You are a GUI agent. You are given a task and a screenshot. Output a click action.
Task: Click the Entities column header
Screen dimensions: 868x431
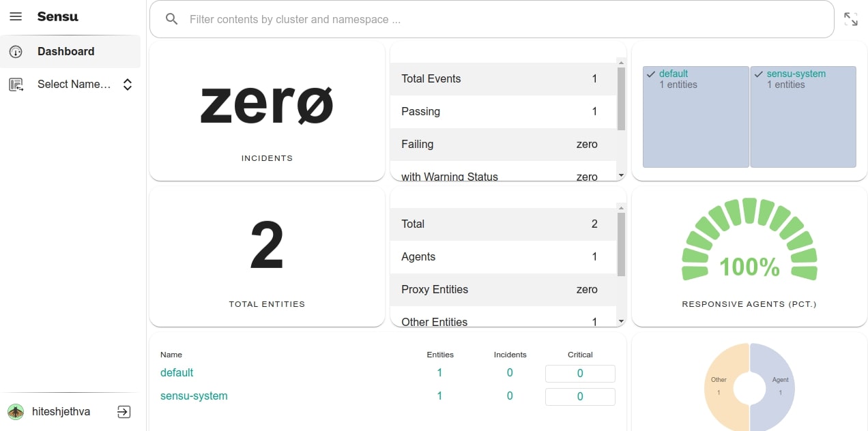pyautogui.click(x=440, y=355)
